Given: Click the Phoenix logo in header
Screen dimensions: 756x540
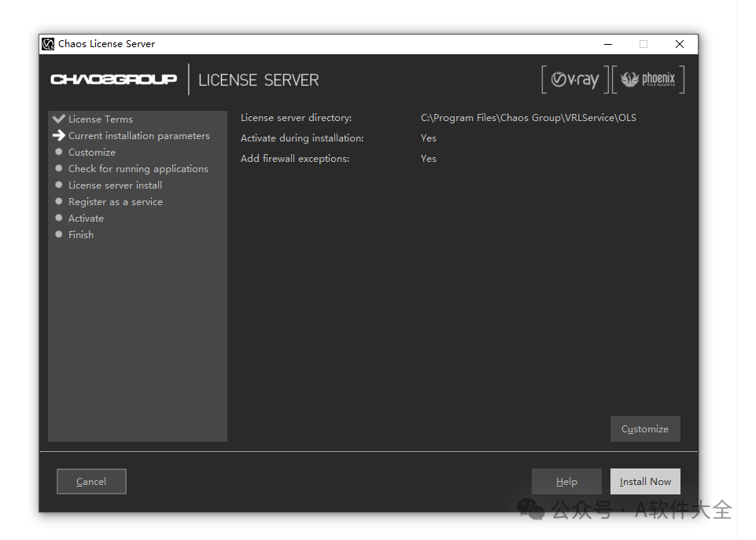Looking at the screenshot, I should click(x=648, y=79).
